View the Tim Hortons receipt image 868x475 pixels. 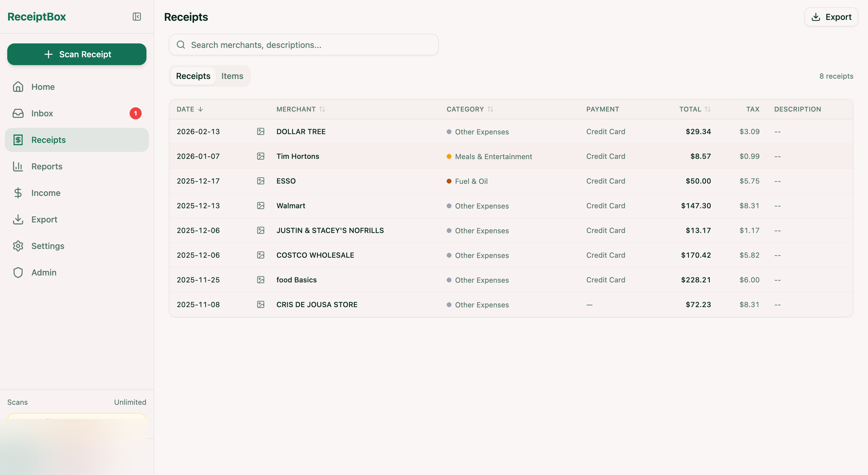pyautogui.click(x=261, y=156)
